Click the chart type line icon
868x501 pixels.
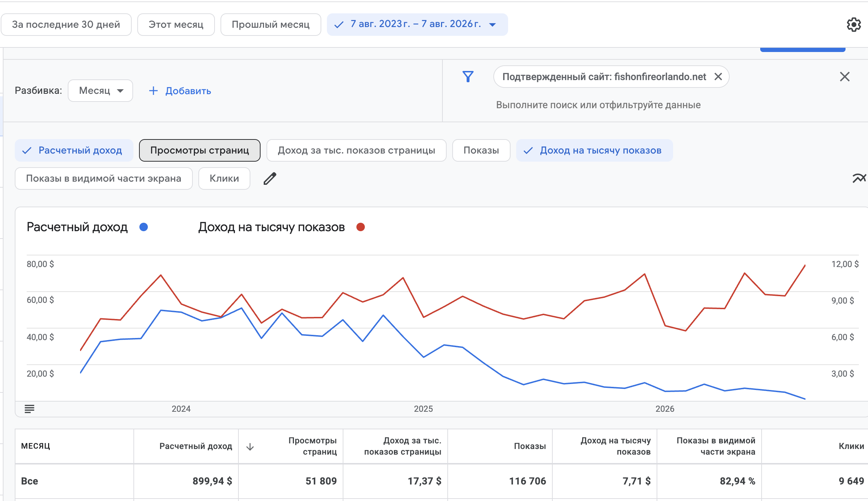[x=859, y=178]
